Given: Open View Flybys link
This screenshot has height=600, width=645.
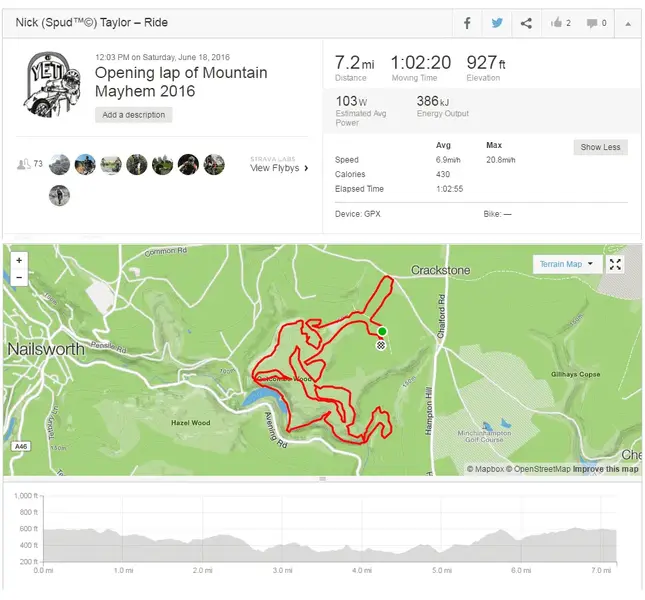Looking at the screenshot, I should tap(274, 168).
